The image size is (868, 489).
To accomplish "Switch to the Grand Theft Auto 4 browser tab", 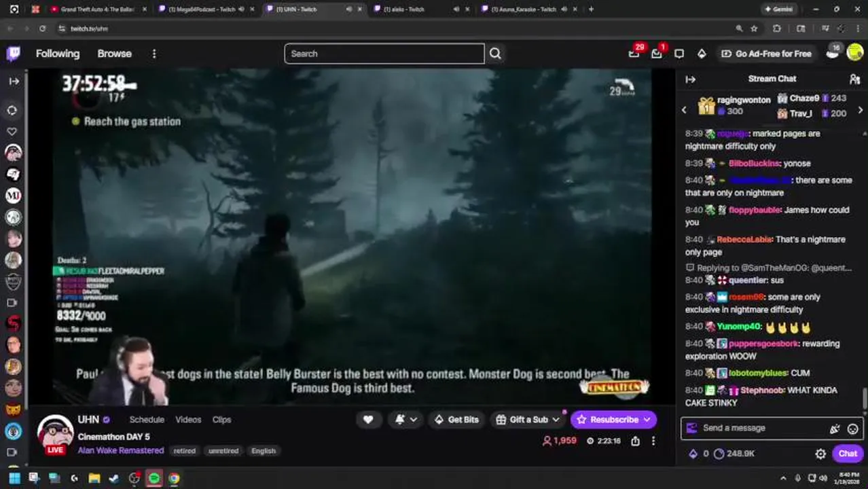I will click(97, 10).
